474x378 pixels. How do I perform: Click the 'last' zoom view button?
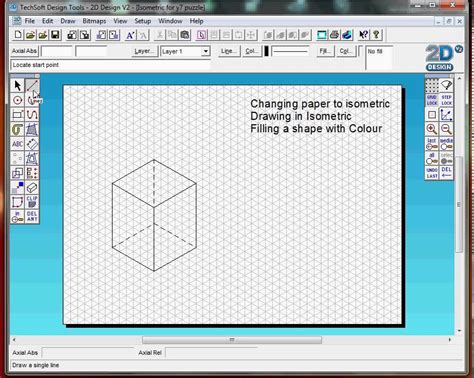[x=432, y=144]
